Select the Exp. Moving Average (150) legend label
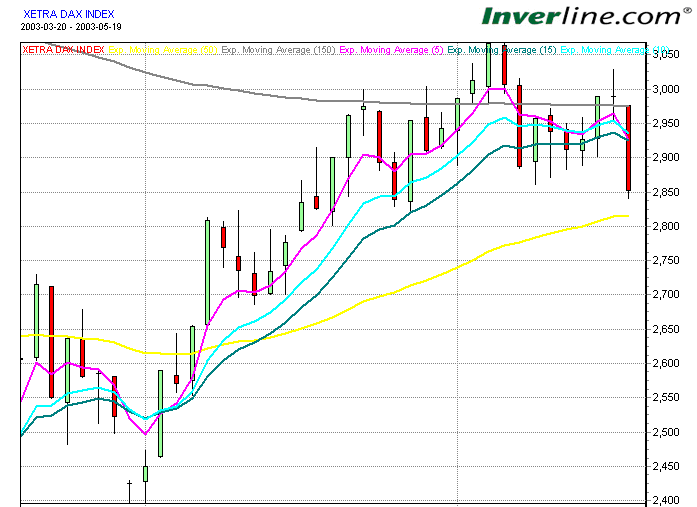This screenshot has height=507, width=697. (278, 50)
